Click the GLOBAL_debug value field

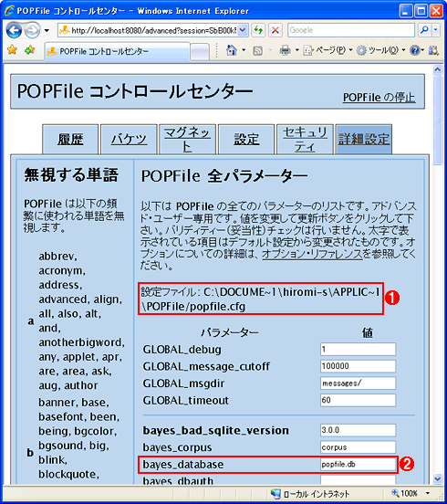tap(358, 349)
